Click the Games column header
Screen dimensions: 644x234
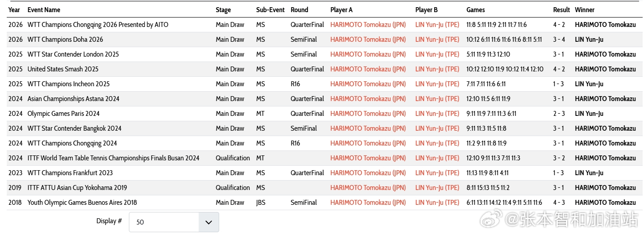[x=475, y=10]
